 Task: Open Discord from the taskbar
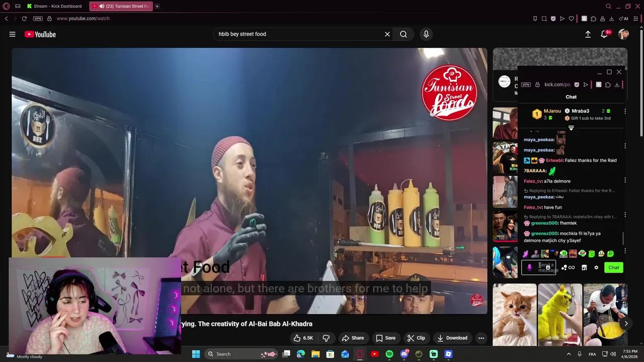pos(404,354)
